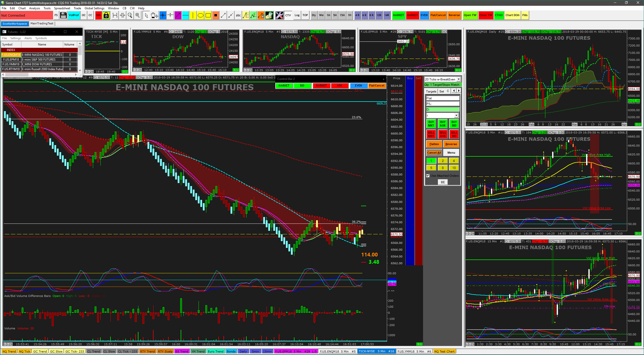644x355 pixels.
Task: Switch to the MainTradingTest workspace tab
Action: click(x=42, y=23)
